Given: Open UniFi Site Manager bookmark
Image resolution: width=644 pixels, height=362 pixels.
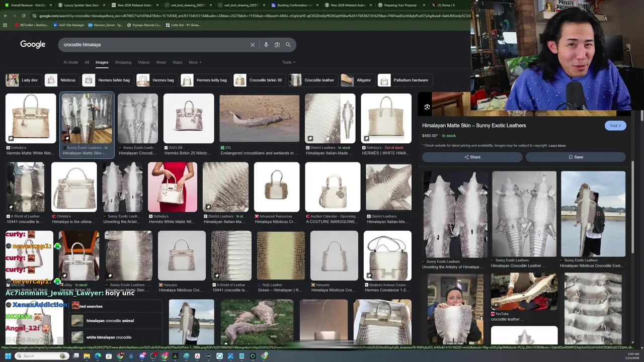Looking at the screenshot, I should pyautogui.click(x=68, y=25).
